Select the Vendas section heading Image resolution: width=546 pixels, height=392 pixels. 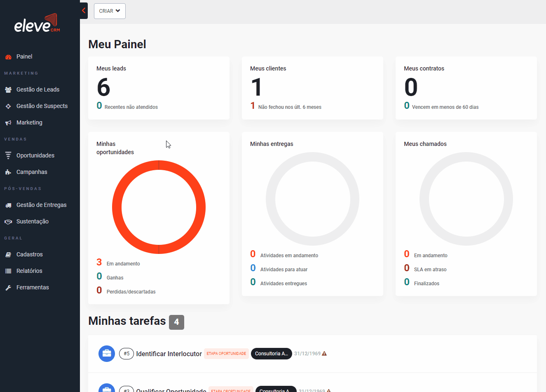[16, 139]
